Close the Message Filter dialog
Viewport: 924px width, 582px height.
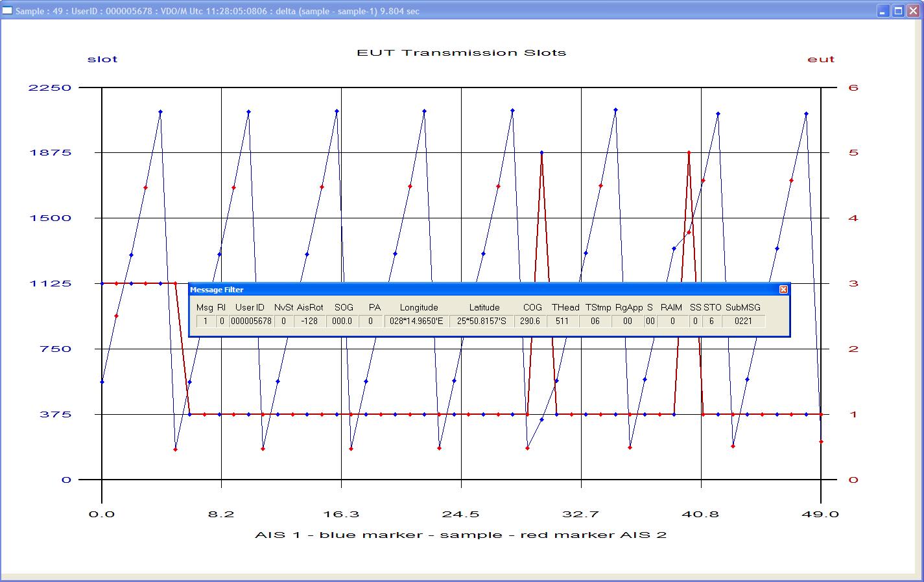point(783,290)
